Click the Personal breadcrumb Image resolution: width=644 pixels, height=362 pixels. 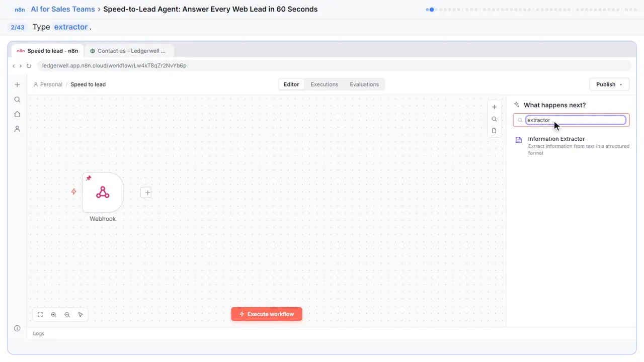(x=48, y=84)
